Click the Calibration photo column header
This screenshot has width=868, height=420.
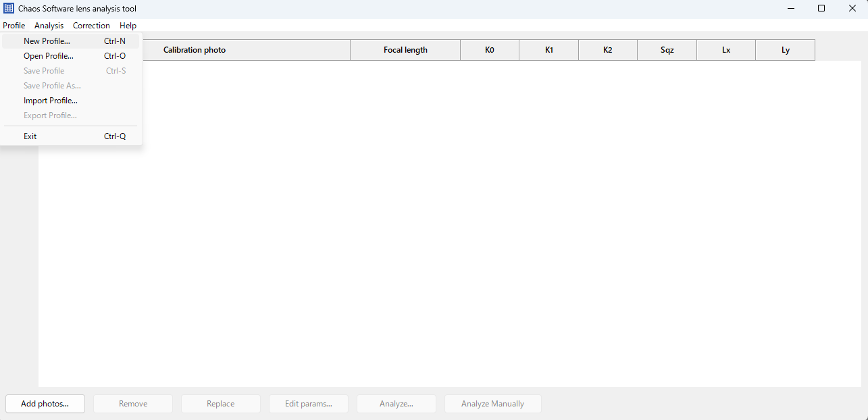click(x=195, y=50)
